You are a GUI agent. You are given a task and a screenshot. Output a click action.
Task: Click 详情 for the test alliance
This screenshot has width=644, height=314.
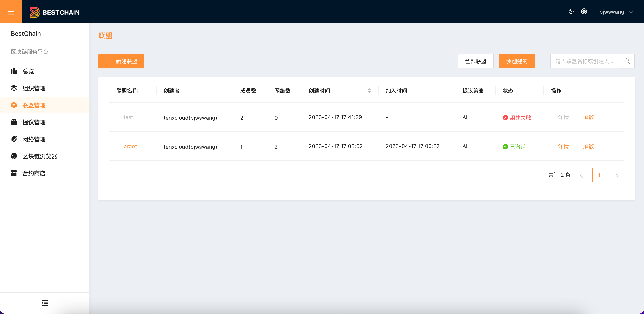(563, 117)
